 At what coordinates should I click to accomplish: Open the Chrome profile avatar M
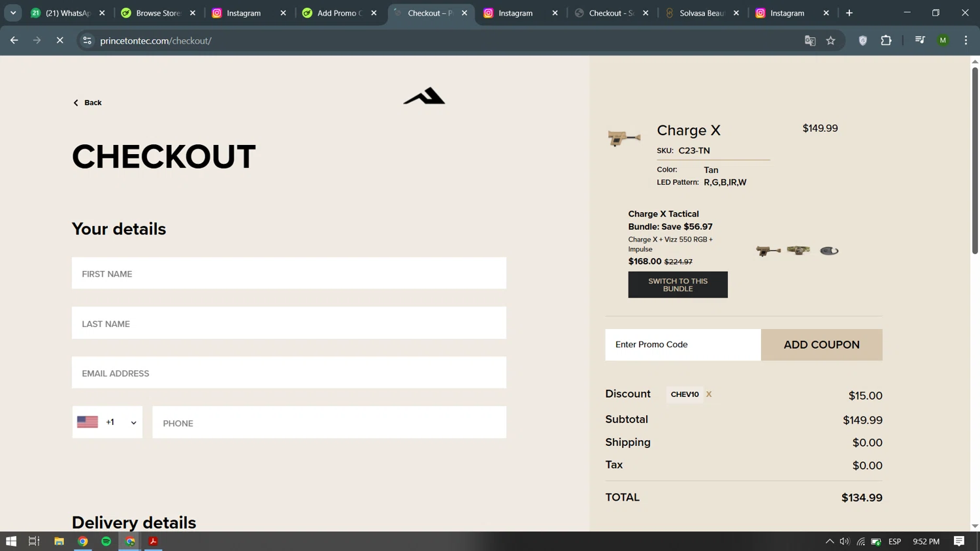click(x=943, y=40)
